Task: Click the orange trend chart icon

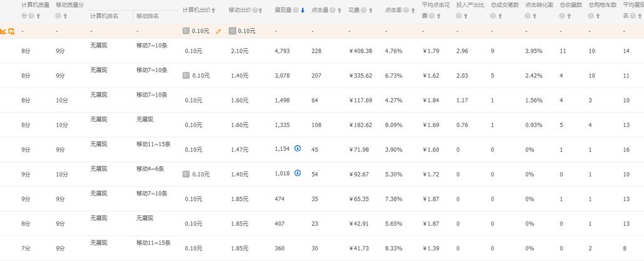Action: click(4, 31)
